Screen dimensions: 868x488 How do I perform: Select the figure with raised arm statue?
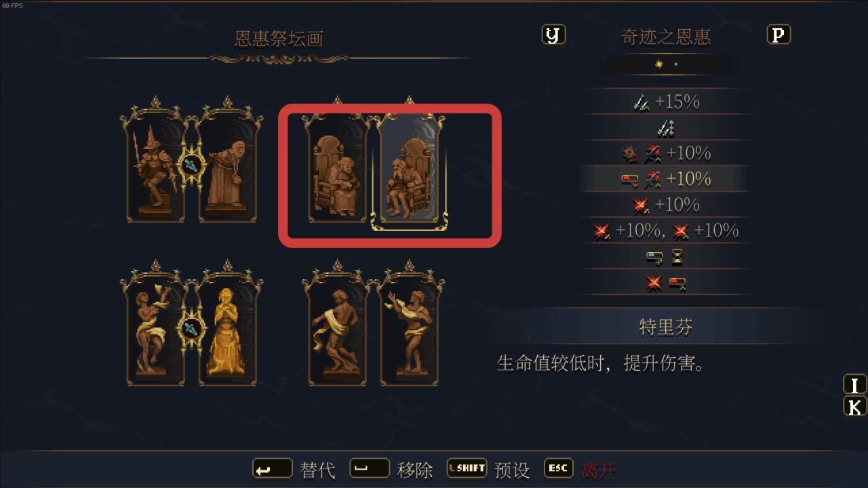(409, 330)
